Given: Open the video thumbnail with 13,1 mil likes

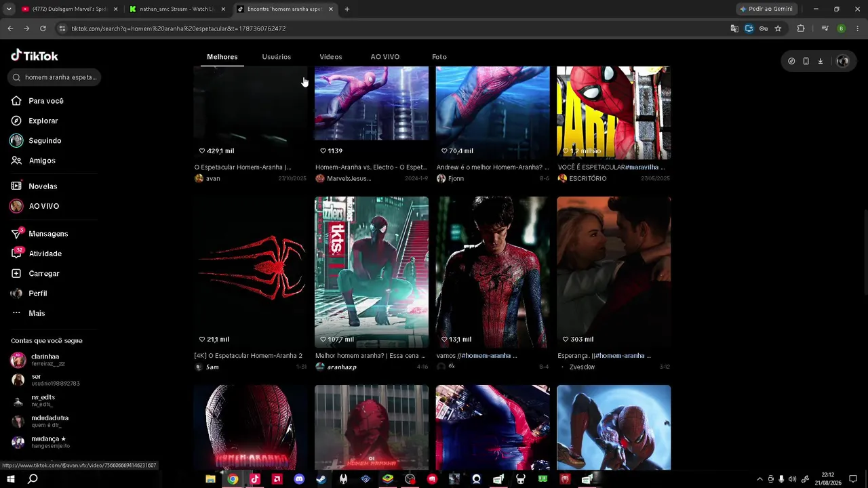Looking at the screenshot, I should coord(493,272).
